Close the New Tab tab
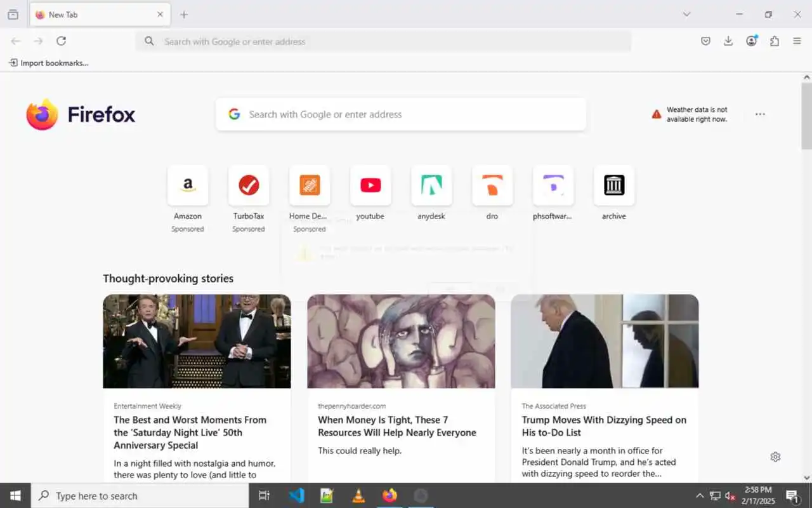This screenshot has width=812, height=508. point(160,15)
